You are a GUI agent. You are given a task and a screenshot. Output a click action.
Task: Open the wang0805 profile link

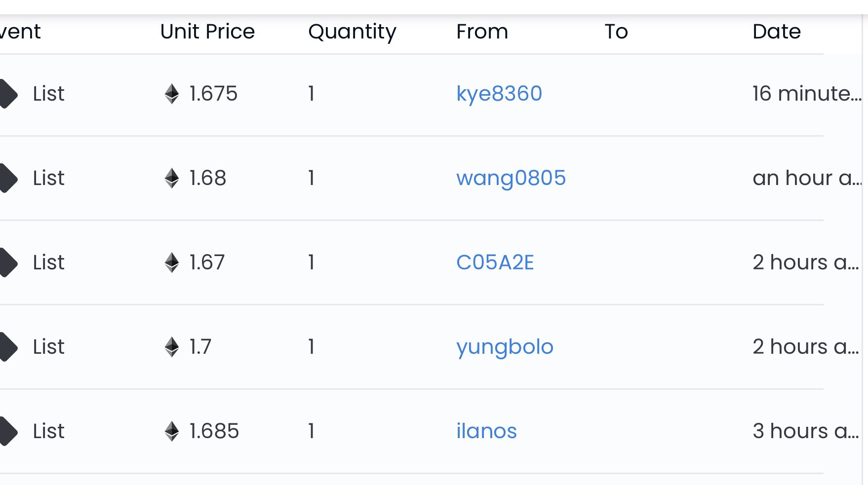tap(511, 178)
